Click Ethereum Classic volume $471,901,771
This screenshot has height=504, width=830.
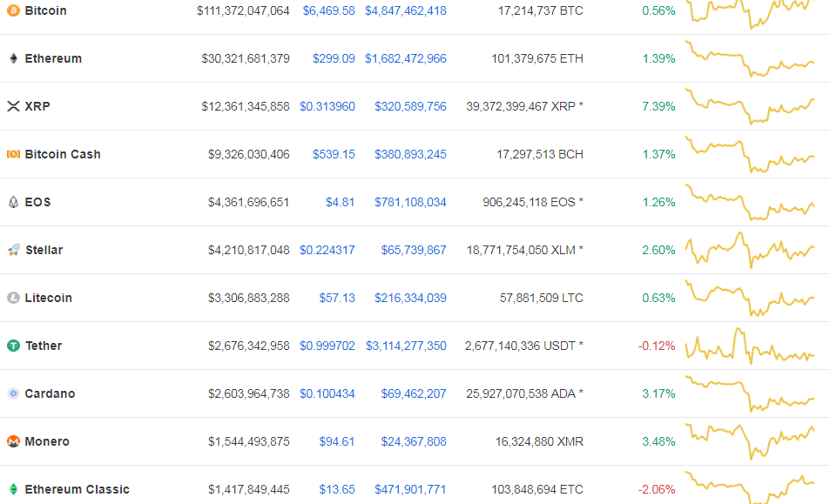(410, 489)
